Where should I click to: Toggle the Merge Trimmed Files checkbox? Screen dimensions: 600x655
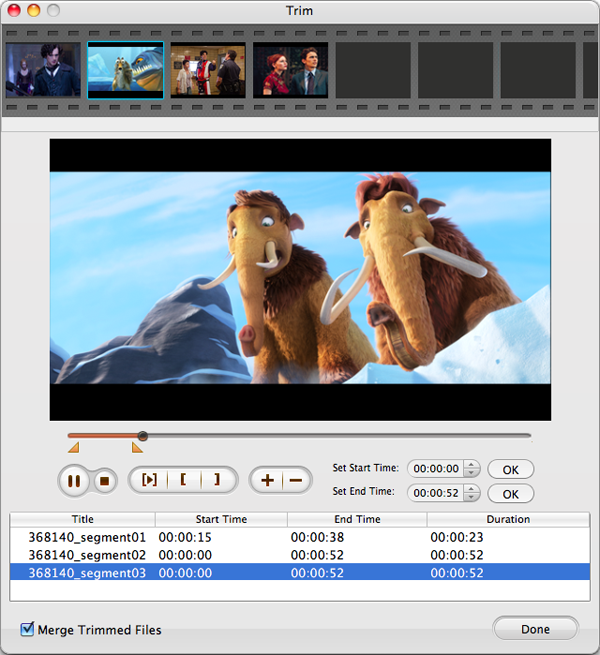pyautogui.click(x=27, y=629)
